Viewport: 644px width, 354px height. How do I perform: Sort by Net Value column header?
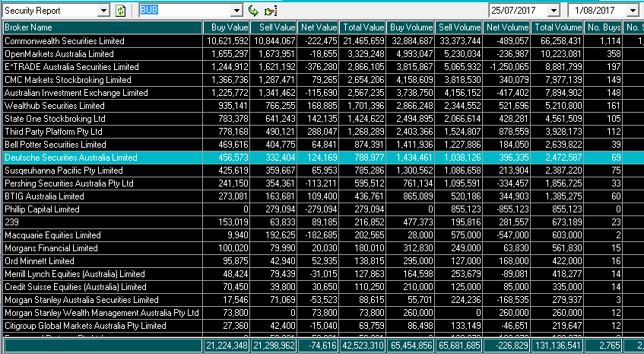tap(318, 27)
